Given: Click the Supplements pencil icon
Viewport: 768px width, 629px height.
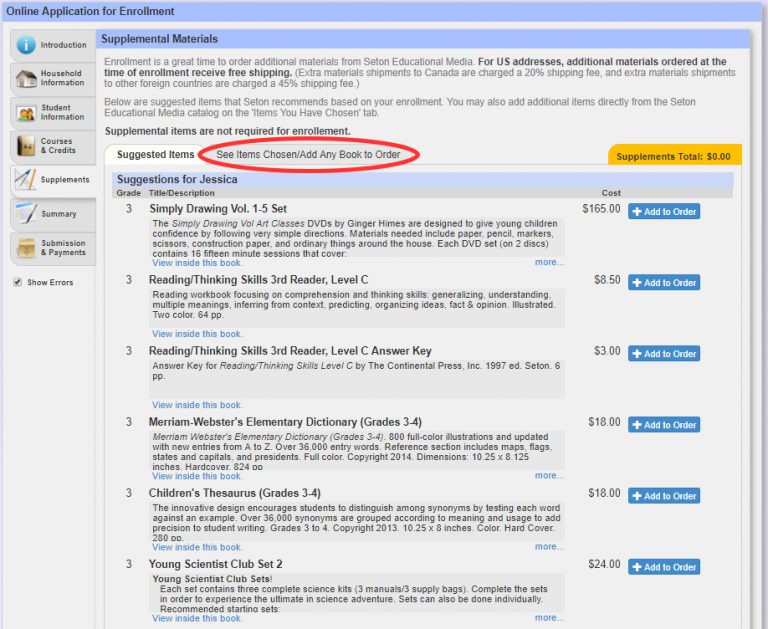Looking at the screenshot, I should 26,180.
